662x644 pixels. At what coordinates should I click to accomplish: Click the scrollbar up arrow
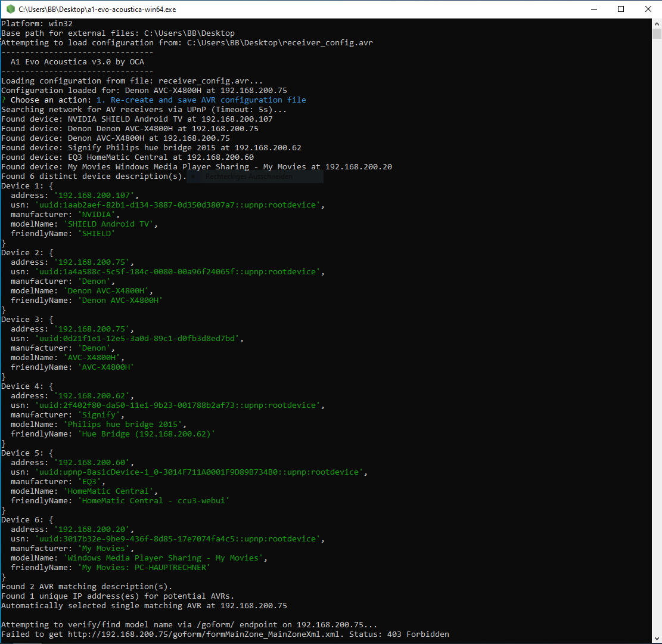coord(657,23)
